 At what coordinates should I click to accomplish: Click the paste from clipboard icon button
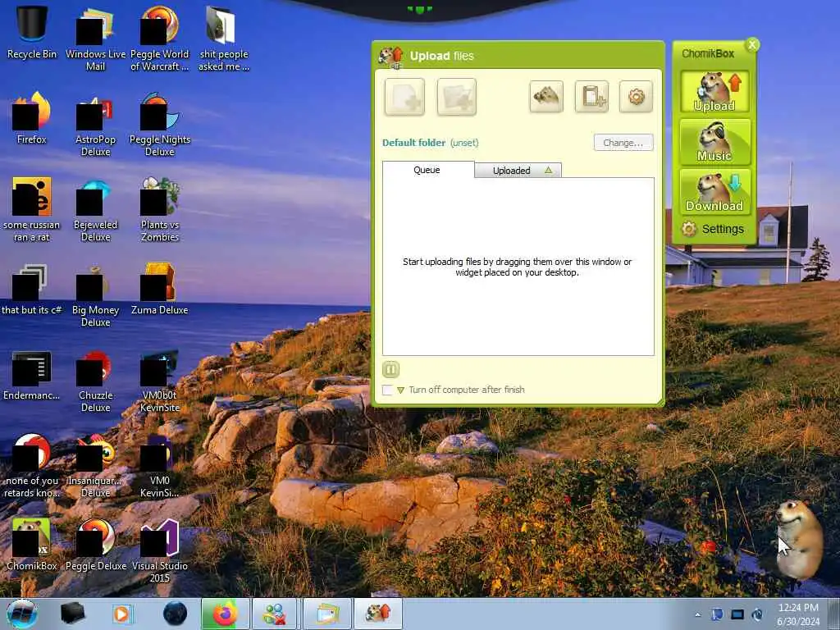click(591, 97)
